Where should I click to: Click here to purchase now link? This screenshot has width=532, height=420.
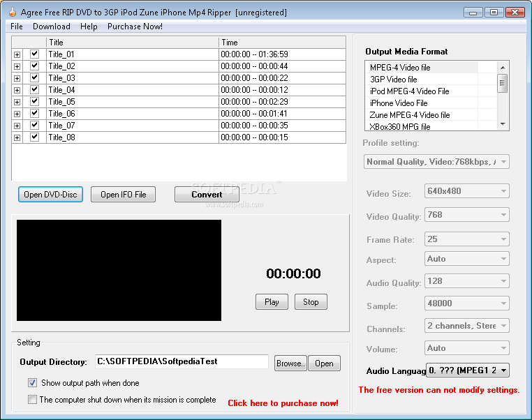[x=283, y=403]
